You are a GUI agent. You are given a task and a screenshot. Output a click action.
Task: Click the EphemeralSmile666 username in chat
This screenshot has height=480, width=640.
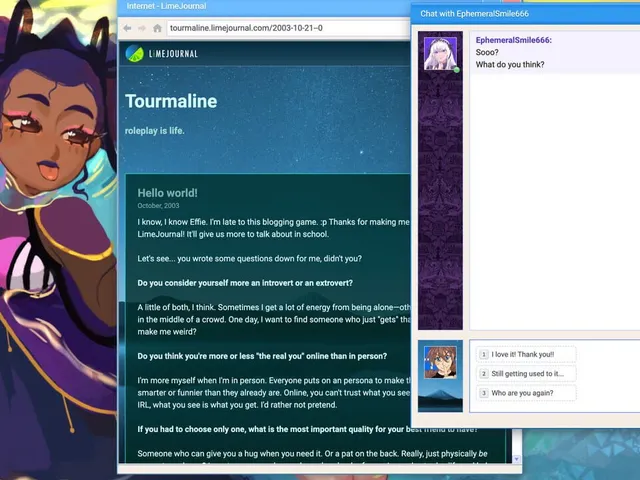(x=513, y=40)
